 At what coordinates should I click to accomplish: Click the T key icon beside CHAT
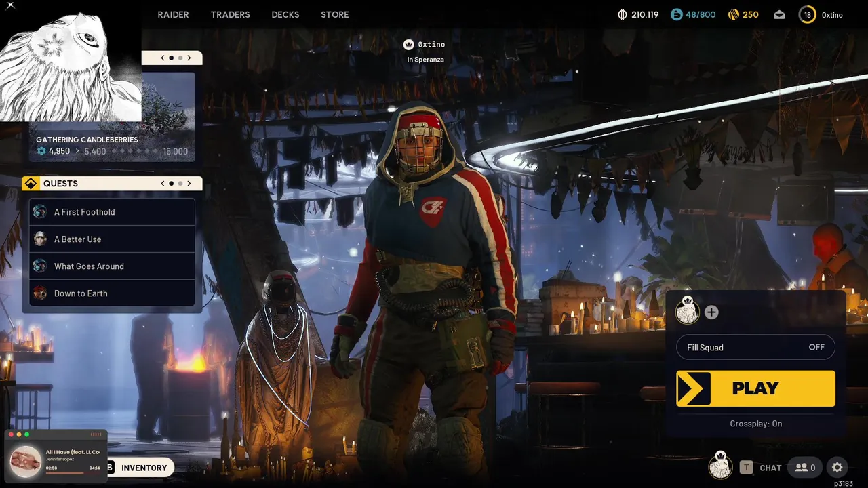point(746,467)
